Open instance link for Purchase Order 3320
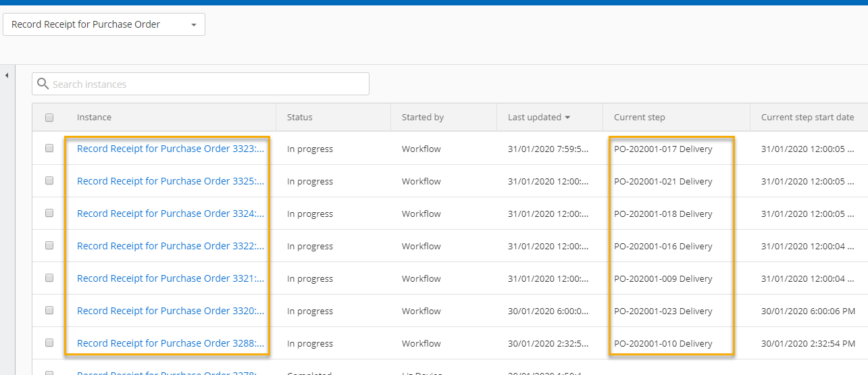 170,311
